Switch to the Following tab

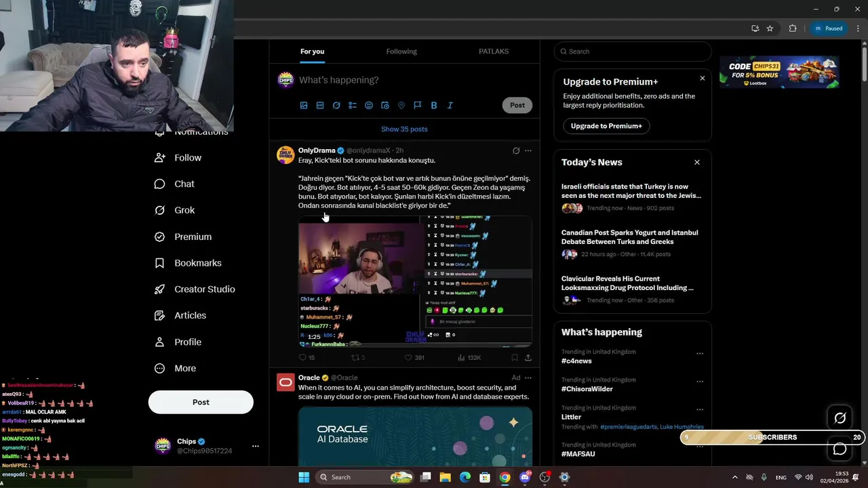tap(401, 52)
